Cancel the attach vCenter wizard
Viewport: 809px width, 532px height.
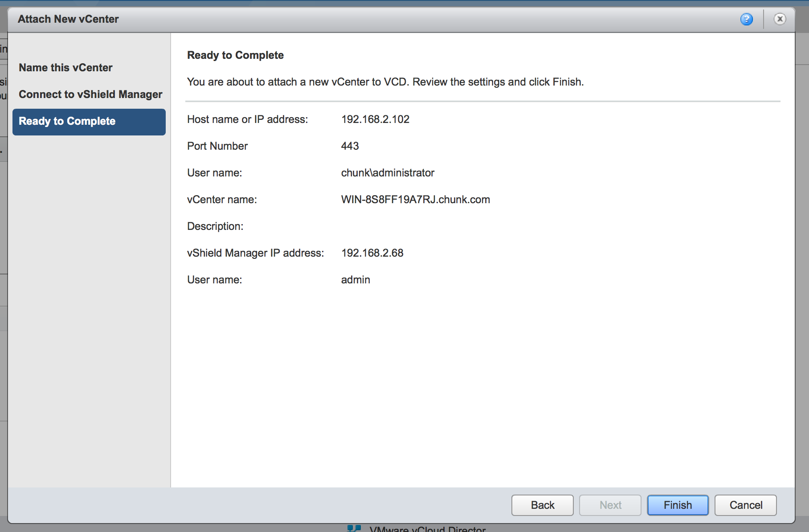(x=745, y=505)
